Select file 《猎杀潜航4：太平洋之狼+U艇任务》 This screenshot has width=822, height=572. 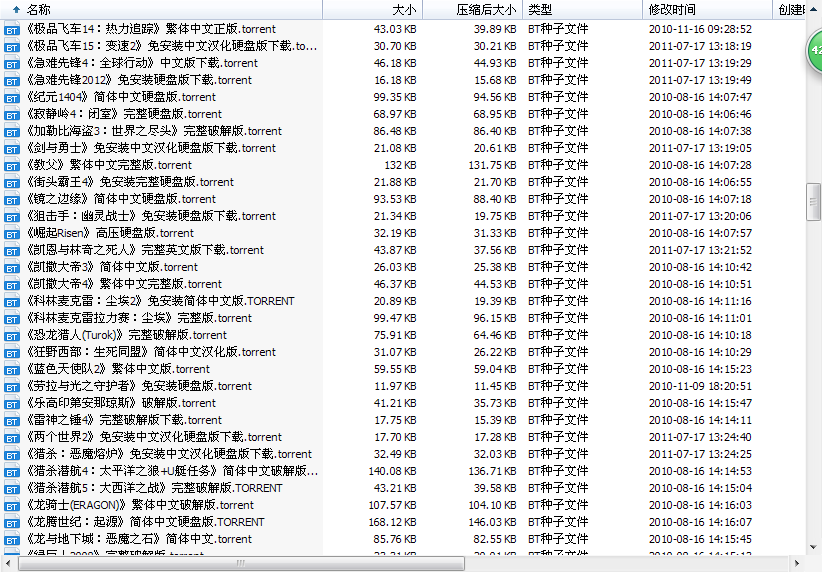(172, 471)
